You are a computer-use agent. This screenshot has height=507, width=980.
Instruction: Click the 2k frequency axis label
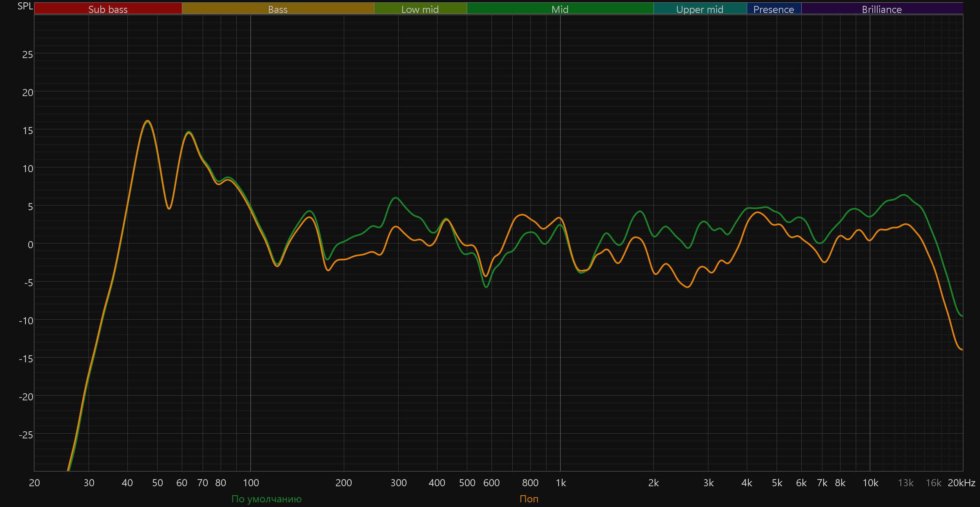point(653,483)
